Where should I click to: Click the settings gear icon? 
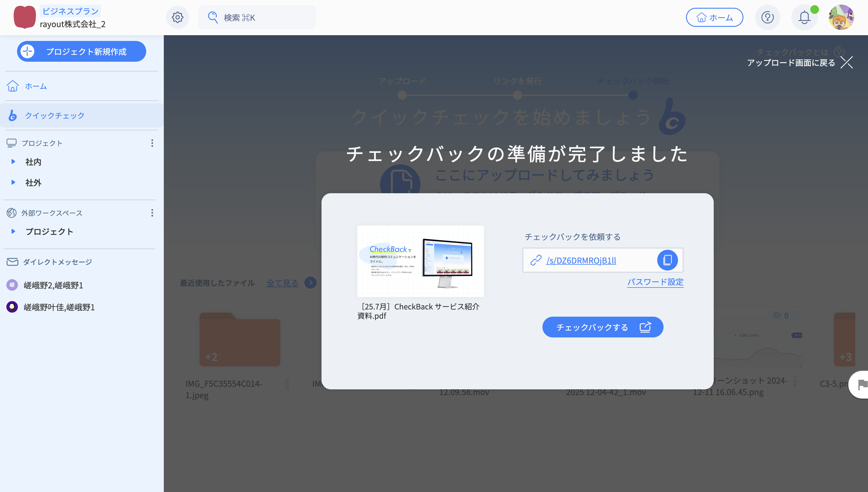(x=177, y=17)
